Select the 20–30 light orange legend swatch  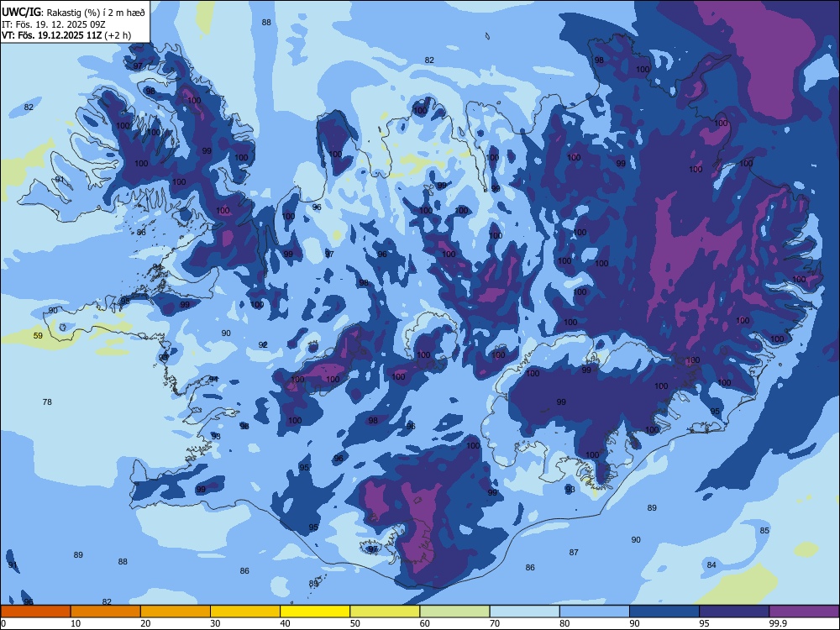(x=176, y=612)
